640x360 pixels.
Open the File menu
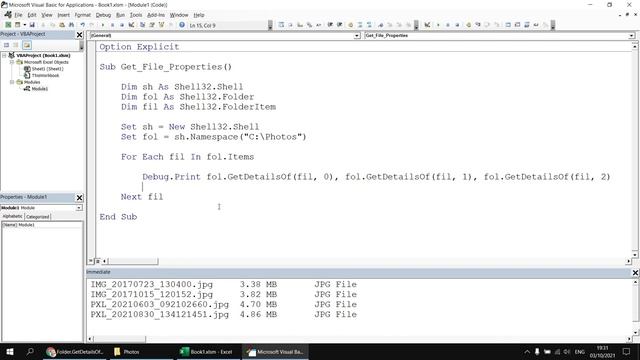[18, 15]
